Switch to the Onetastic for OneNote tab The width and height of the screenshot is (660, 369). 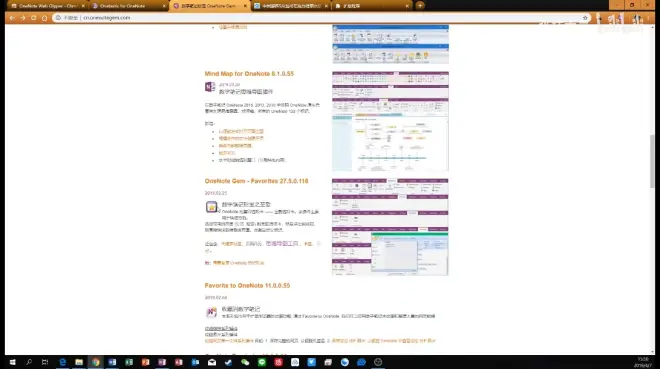[x=128, y=6]
